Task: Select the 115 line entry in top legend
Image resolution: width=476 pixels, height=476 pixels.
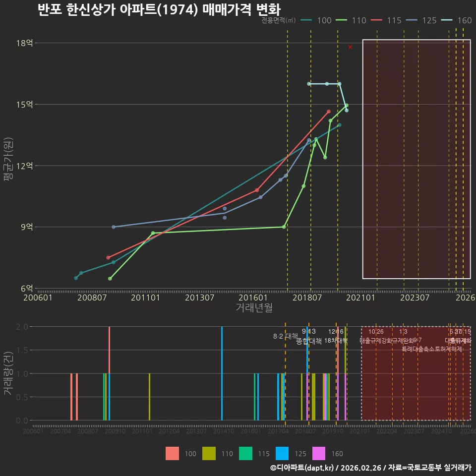Action: pos(386,20)
